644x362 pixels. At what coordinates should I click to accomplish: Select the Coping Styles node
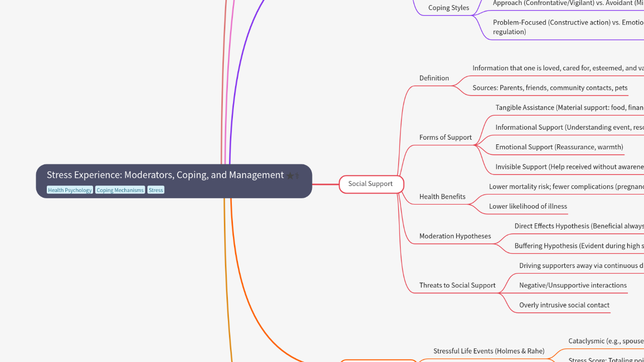pos(448,8)
